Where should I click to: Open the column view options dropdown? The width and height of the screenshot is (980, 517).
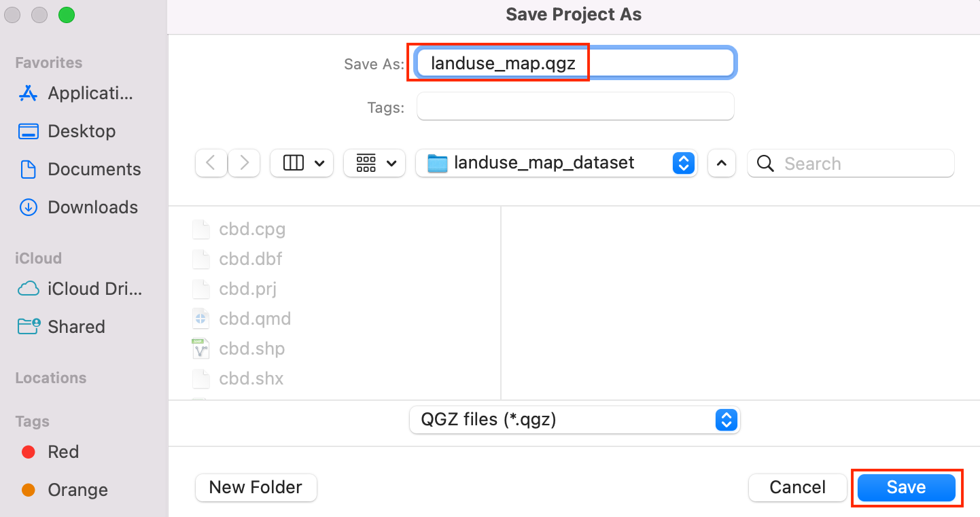pyautogui.click(x=302, y=163)
